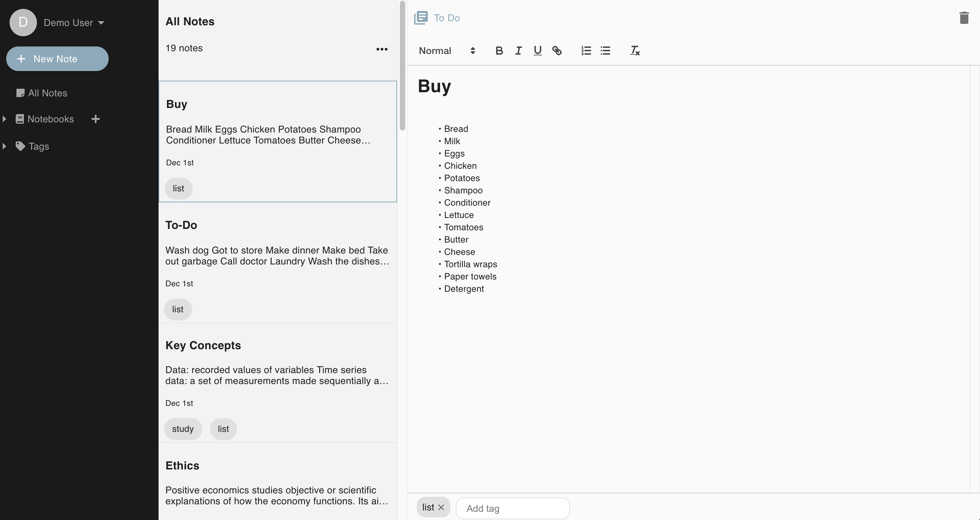Viewport: 980px width, 520px height.
Task: Apply numbered list formatting
Action: point(586,51)
